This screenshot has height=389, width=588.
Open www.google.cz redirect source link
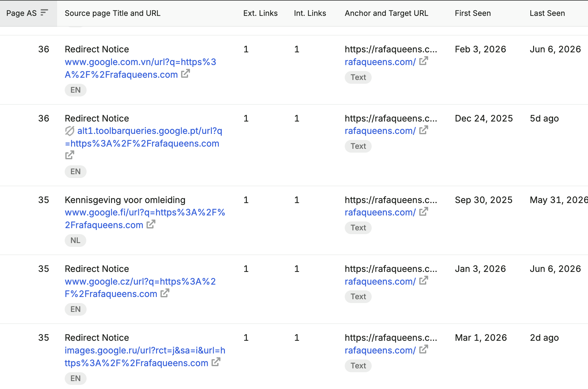[140, 287]
